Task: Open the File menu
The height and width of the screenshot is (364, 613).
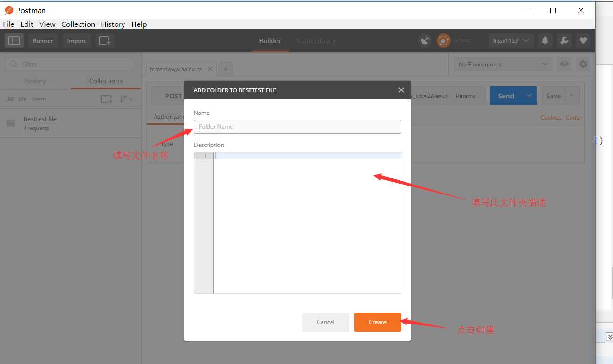Action: [8, 24]
